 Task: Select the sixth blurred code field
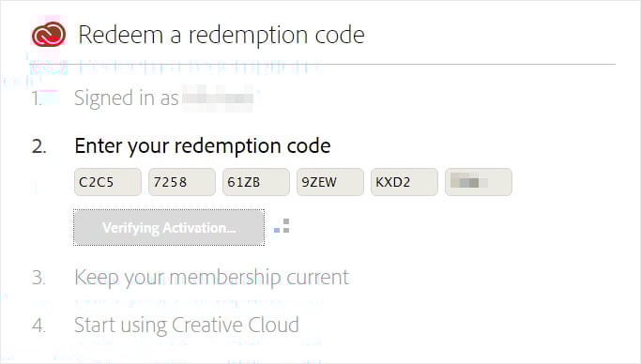[x=479, y=182]
